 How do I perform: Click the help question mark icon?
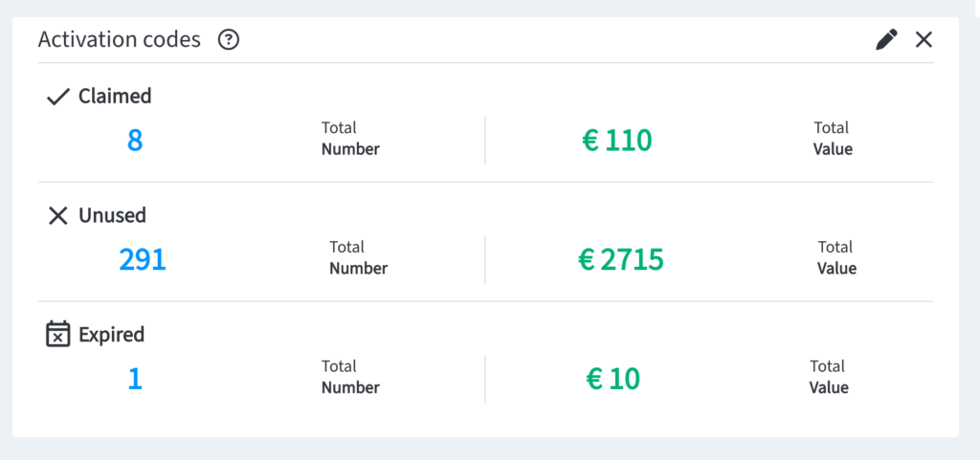coord(229,40)
